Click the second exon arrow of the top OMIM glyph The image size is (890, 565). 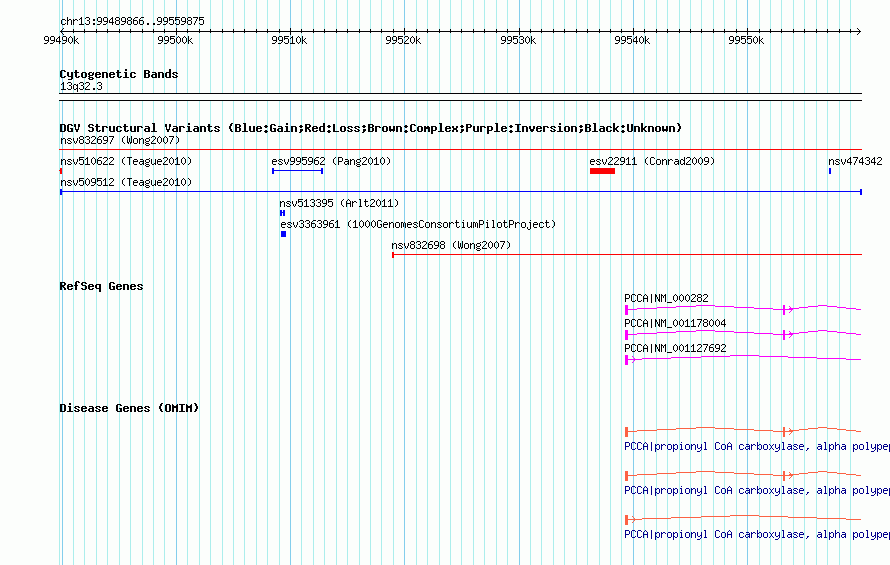click(787, 432)
